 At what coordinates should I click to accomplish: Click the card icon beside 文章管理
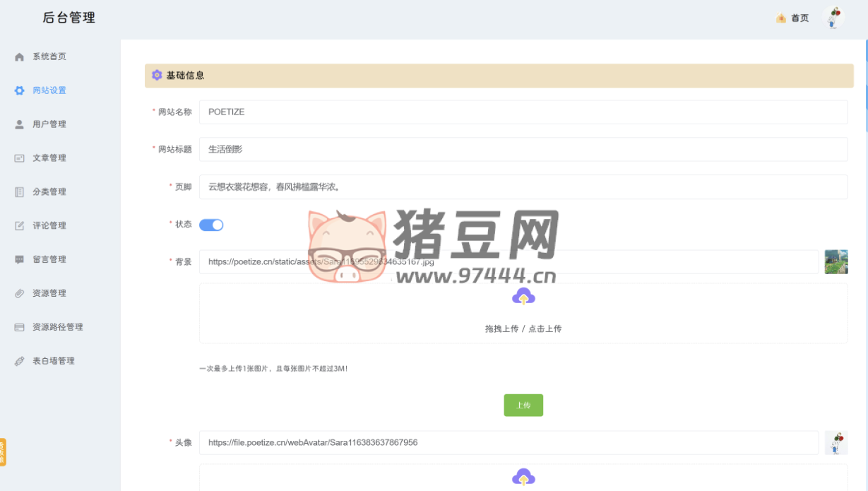pos(20,158)
